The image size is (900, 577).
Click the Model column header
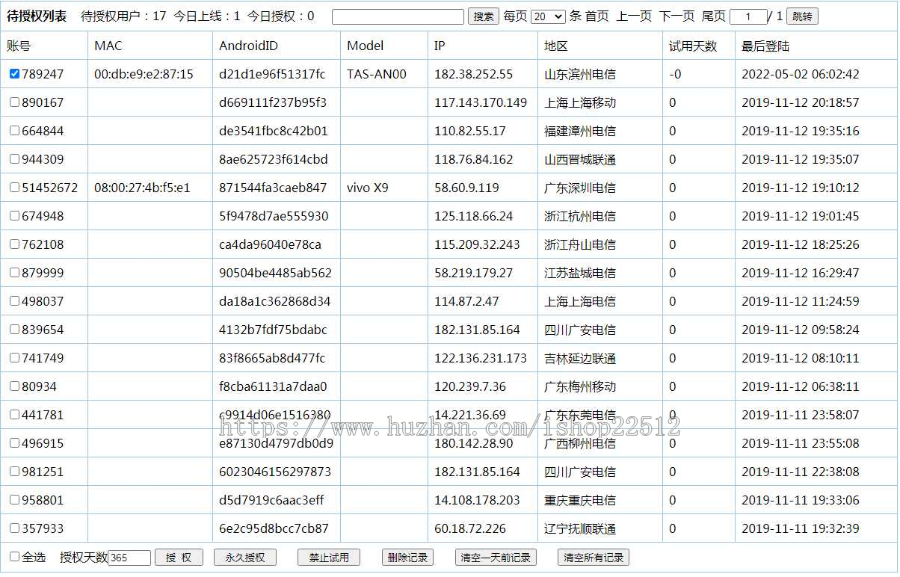[365, 46]
